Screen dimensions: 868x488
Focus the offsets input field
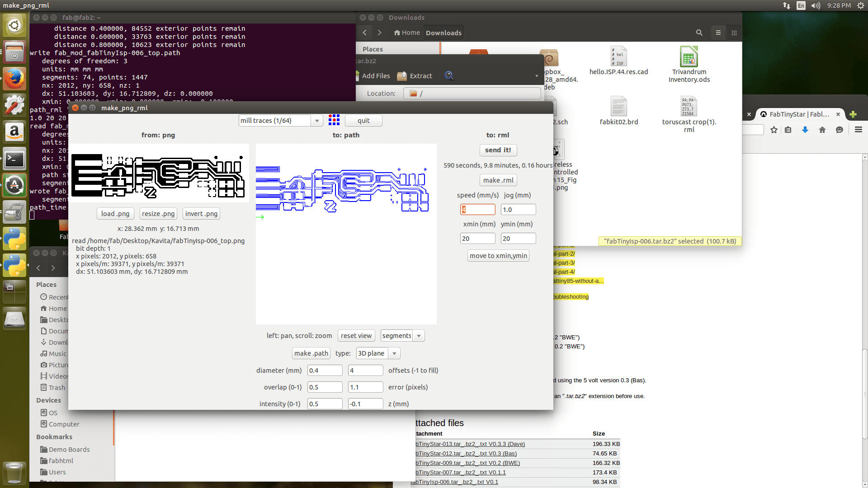pos(365,371)
